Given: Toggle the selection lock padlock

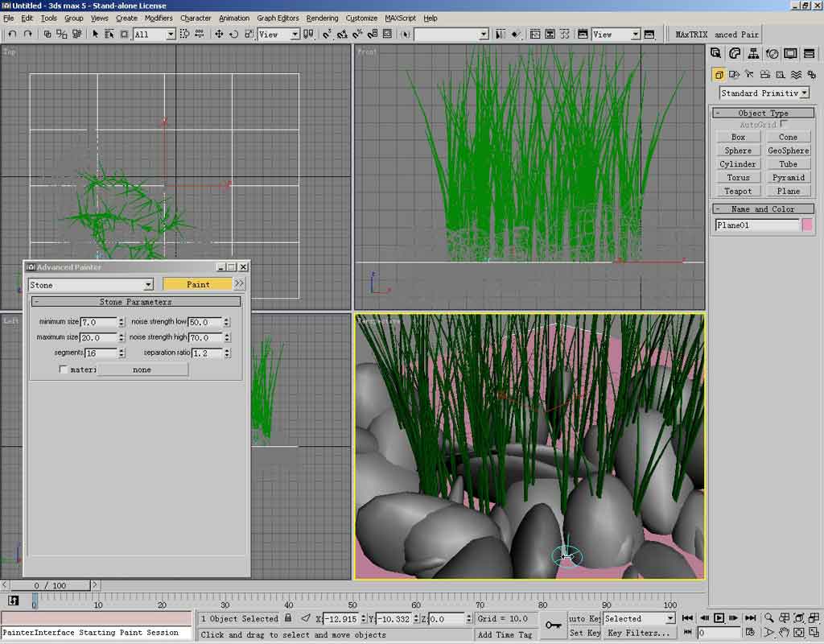Looking at the screenshot, I should 288,618.
